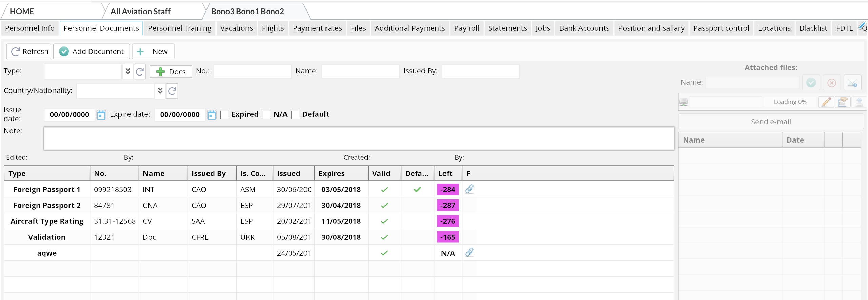Reset the Country/Nationality field with its refresh icon
This screenshot has width=868, height=300.
coord(172,91)
